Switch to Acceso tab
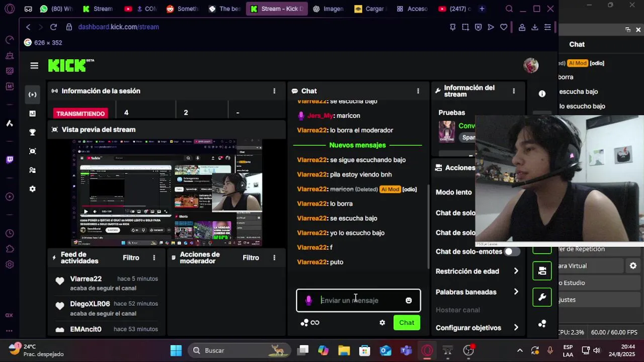This screenshot has width=644, height=362. [x=412, y=9]
